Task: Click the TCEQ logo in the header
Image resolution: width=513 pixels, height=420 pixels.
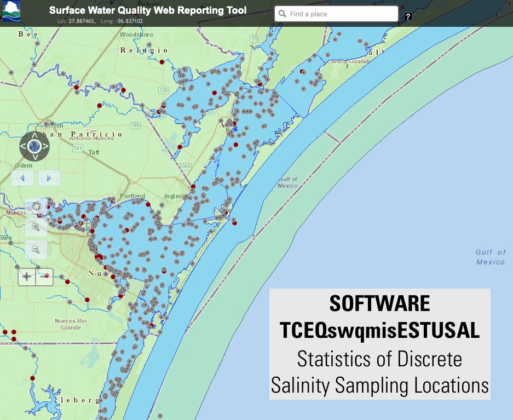Action: click(11, 12)
